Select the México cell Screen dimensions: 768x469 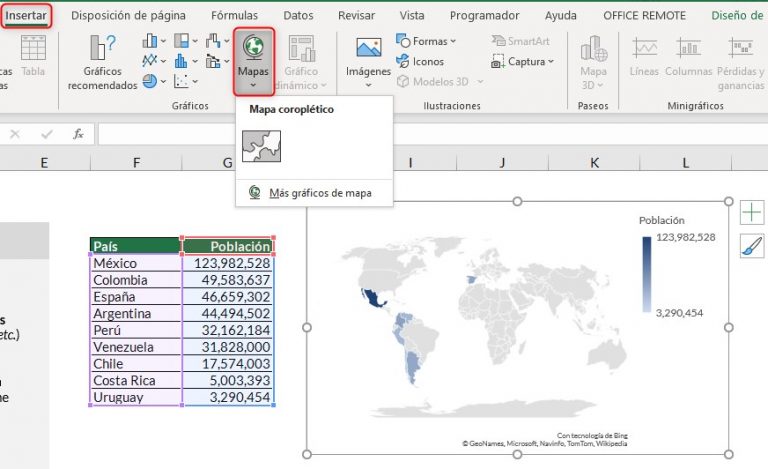coord(136,263)
